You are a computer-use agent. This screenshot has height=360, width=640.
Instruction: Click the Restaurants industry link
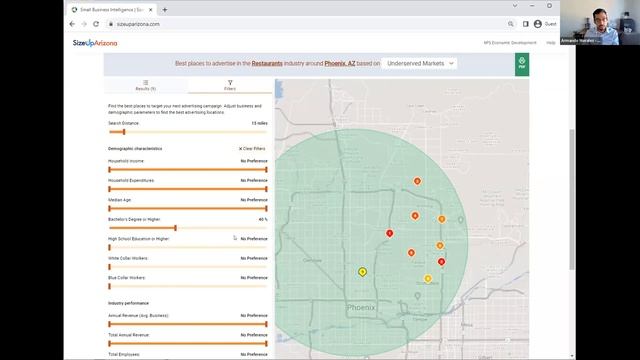point(267,64)
